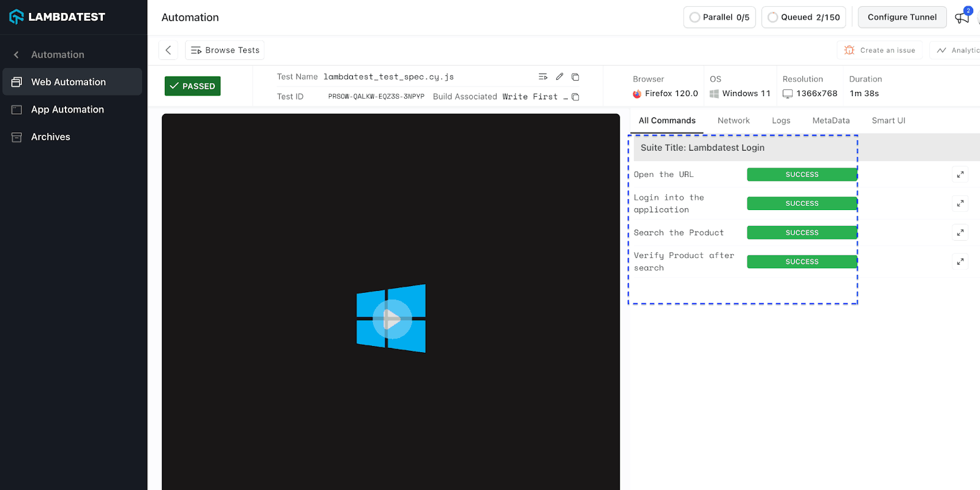Click the Queued 2/150 indicator
The width and height of the screenshot is (980, 490).
(x=804, y=17)
